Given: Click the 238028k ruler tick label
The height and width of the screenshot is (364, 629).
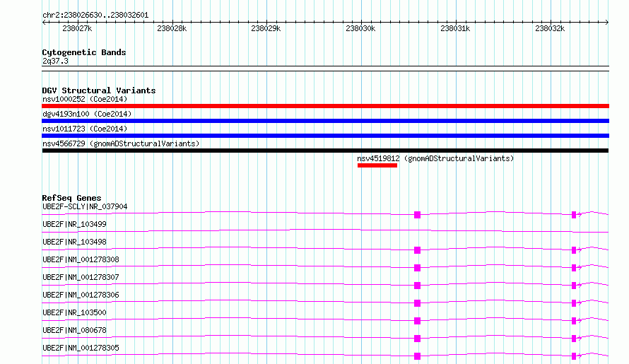Looking at the screenshot, I should 172,28.
